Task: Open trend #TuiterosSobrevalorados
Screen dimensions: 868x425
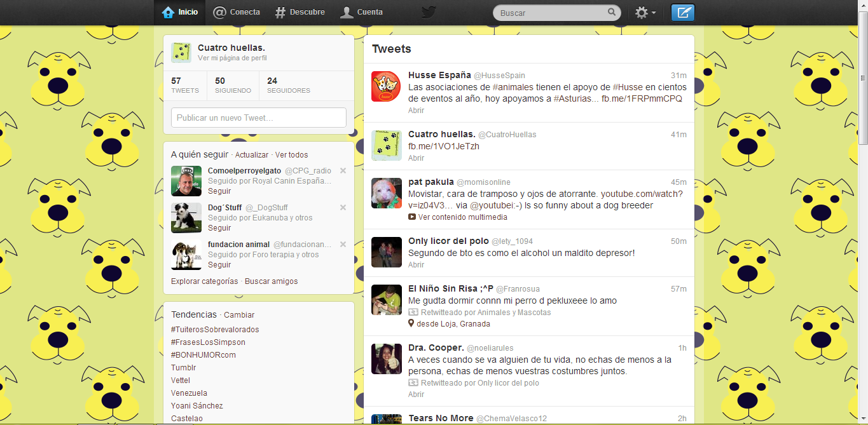Action: click(215, 330)
